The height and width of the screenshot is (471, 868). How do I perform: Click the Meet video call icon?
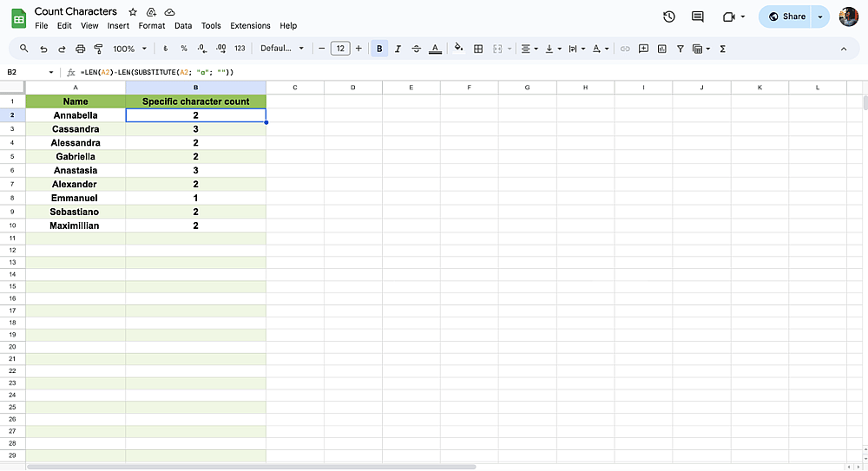point(729,16)
